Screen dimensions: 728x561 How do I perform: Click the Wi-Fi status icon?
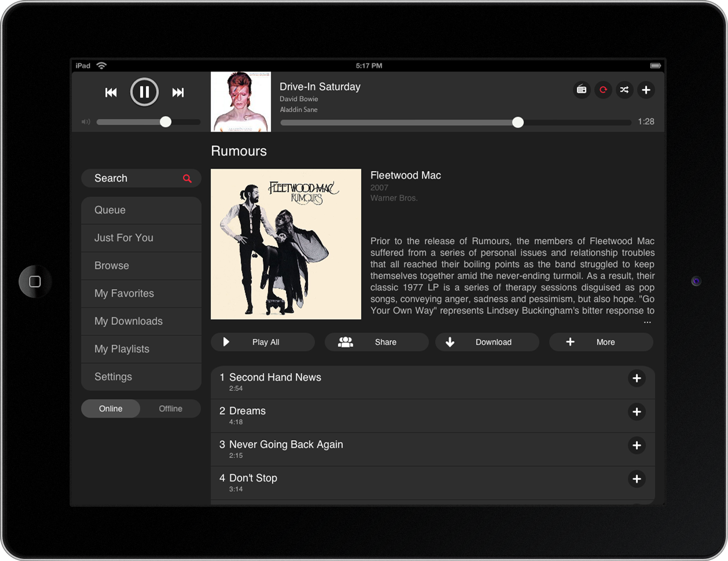pos(101,66)
